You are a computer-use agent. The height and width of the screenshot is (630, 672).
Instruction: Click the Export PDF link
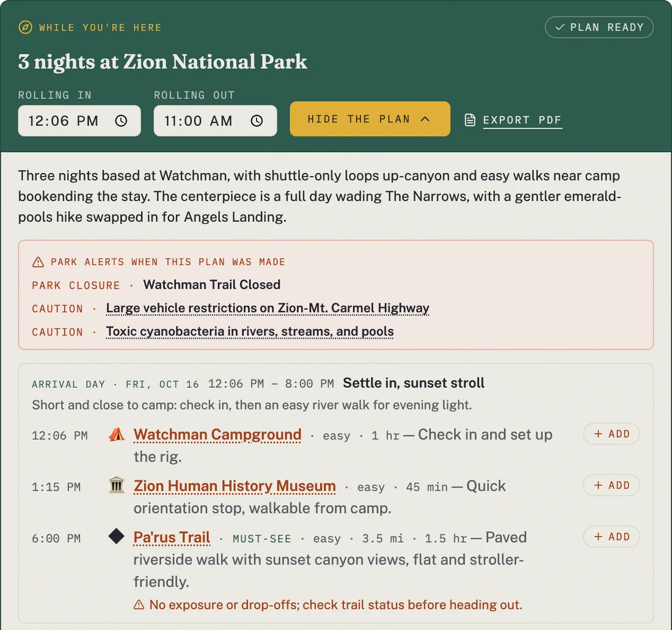point(522,120)
